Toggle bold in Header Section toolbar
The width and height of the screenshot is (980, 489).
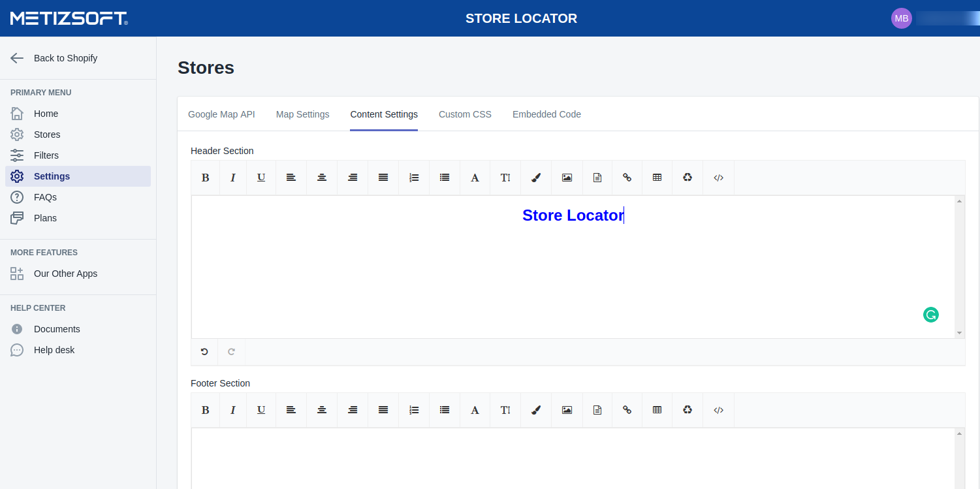(x=205, y=178)
